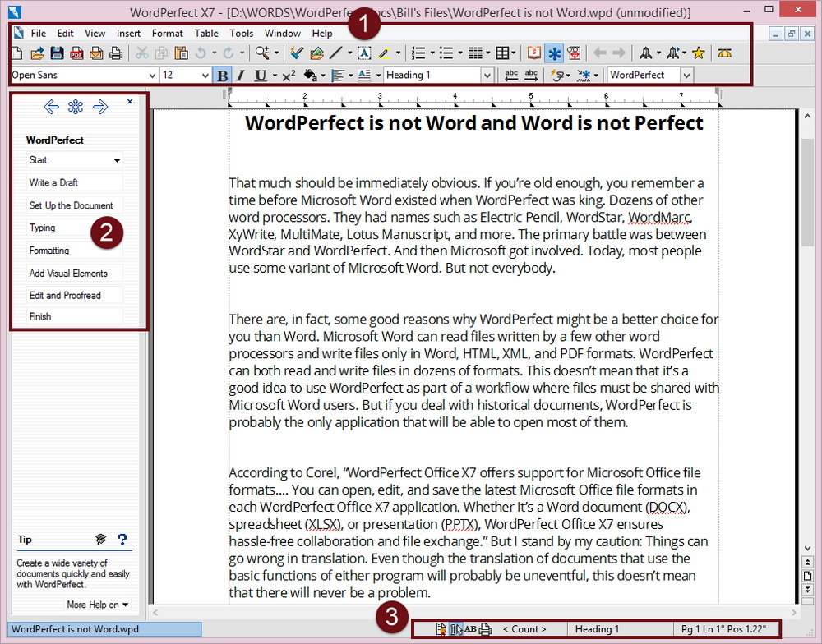Open the WordPerfect workspace dropdown
Viewport: 822px width, 644px height.
click(686, 76)
